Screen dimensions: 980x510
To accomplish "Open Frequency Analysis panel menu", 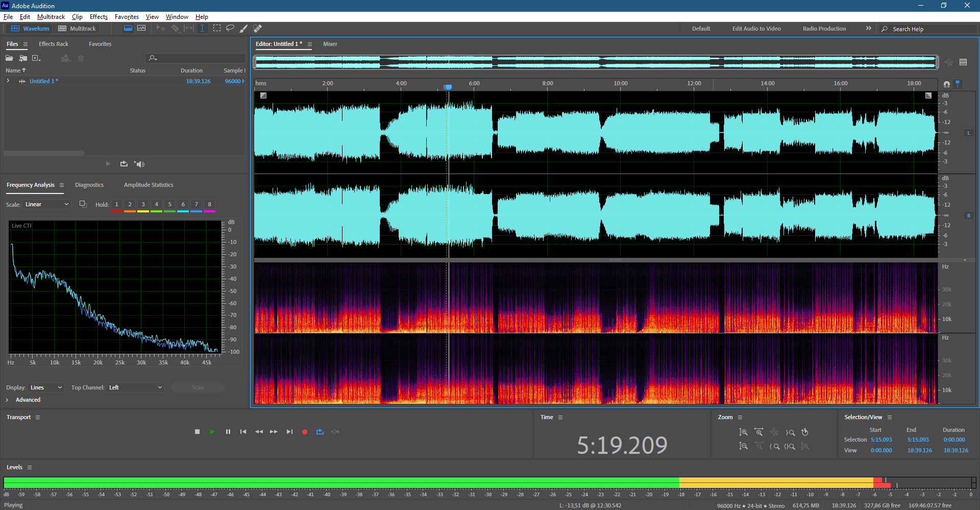I will click(62, 185).
